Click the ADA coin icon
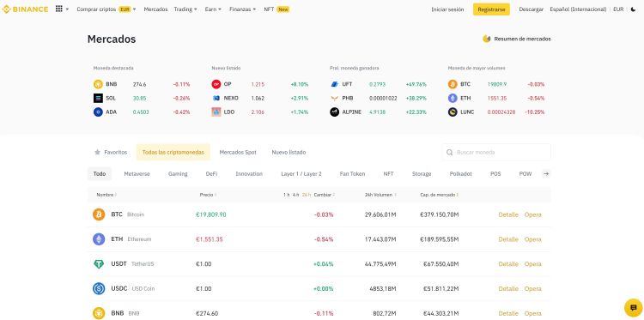 coord(98,112)
